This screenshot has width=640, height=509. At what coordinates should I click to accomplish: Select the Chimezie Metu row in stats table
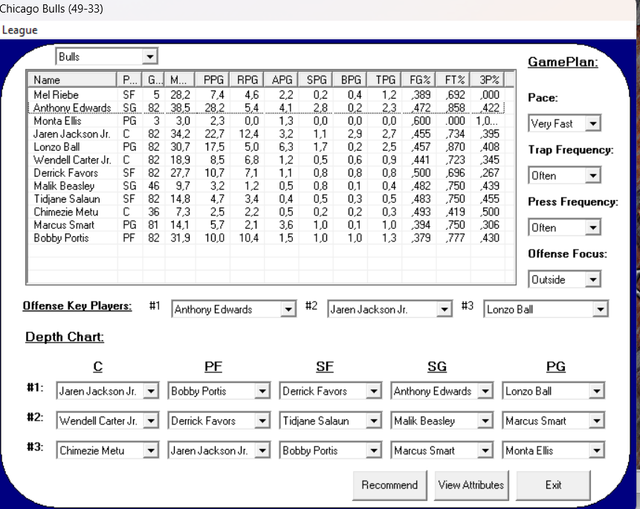pos(267,212)
